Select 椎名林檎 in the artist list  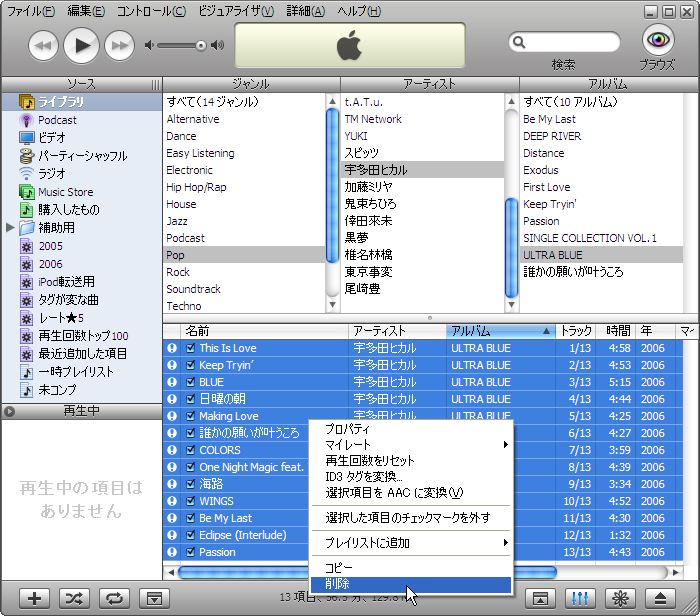(422, 255)
